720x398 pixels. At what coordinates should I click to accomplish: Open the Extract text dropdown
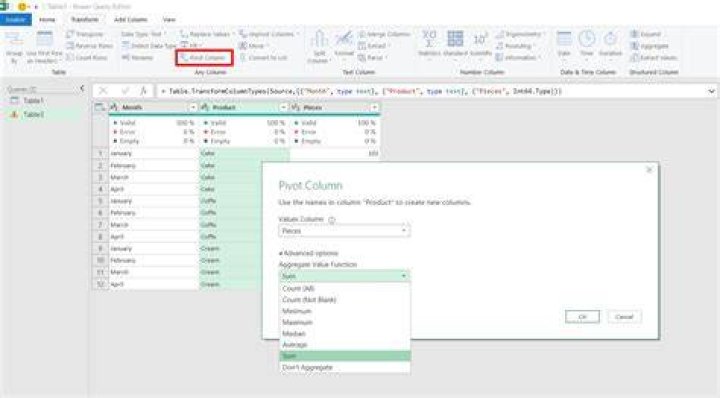pos(374,46)
